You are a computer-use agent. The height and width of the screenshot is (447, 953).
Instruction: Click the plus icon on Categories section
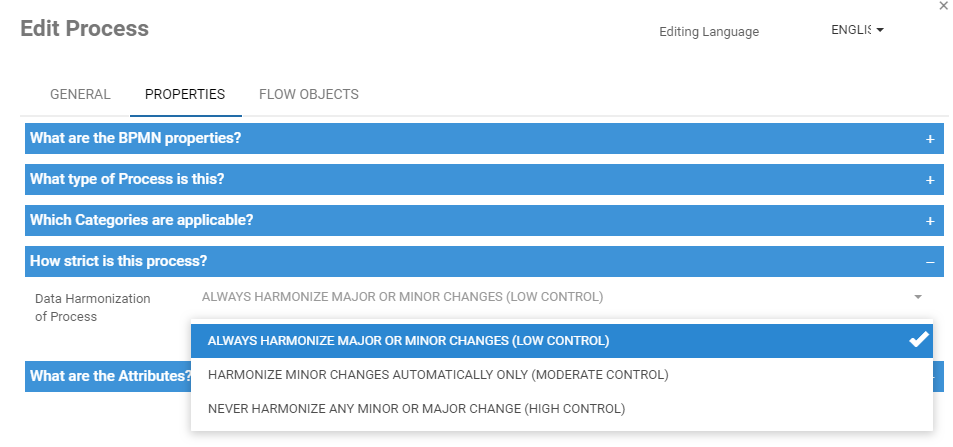[x=930, y=221]
